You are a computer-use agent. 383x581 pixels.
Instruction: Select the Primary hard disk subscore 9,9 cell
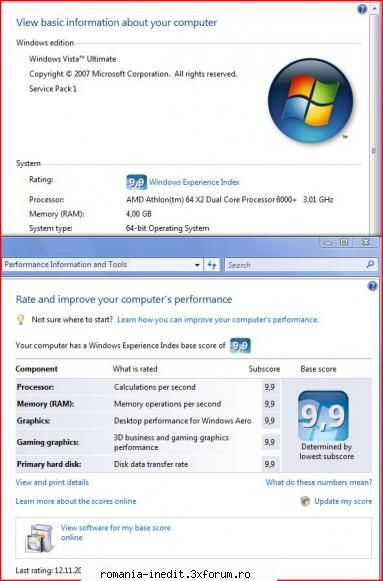pos(270,464)
